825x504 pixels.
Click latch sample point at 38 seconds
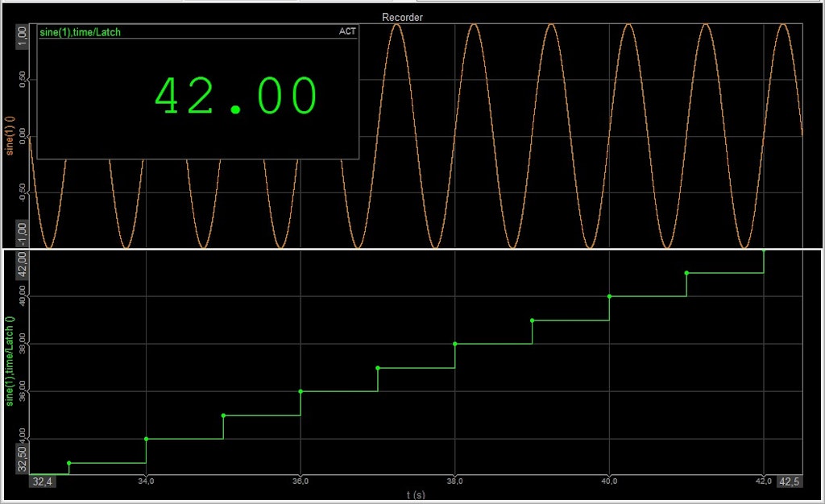pyautogui.click(x=455, y=344)
